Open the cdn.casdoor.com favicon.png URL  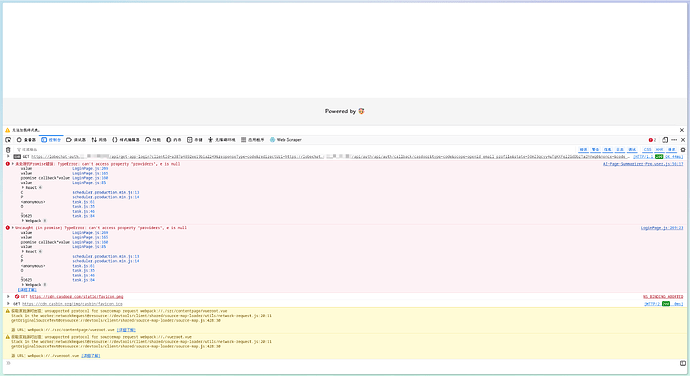point(76,297)
